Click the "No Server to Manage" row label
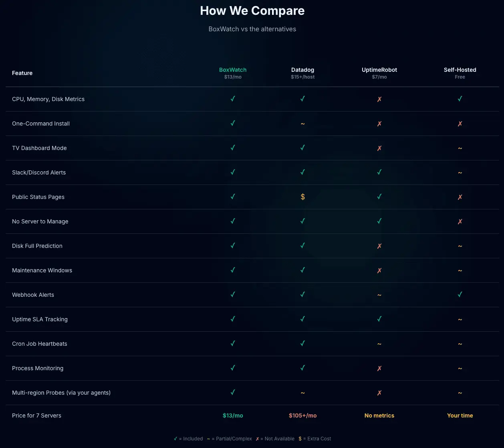 tap(40, 221)
